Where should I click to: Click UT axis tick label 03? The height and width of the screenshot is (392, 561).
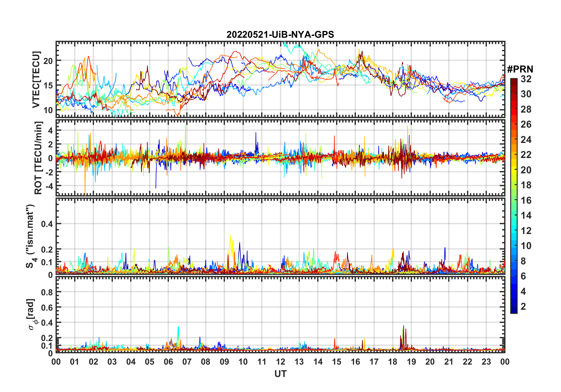[x=112, y=362]
